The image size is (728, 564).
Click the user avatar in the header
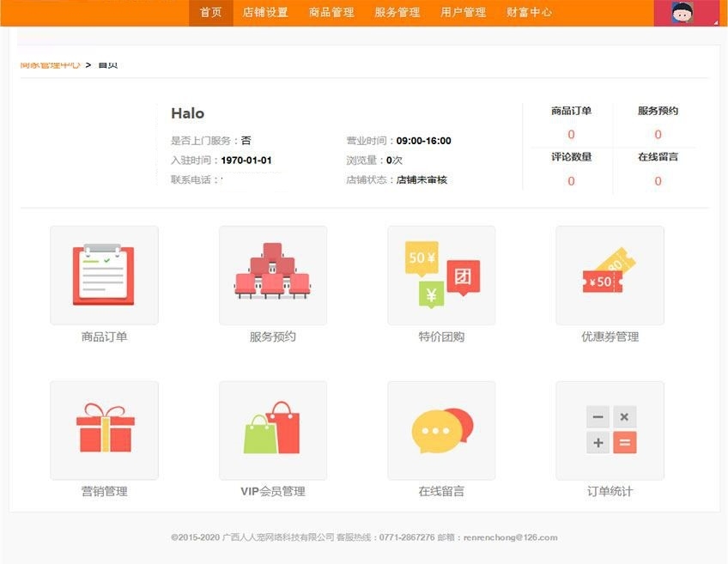coord(682,13)
